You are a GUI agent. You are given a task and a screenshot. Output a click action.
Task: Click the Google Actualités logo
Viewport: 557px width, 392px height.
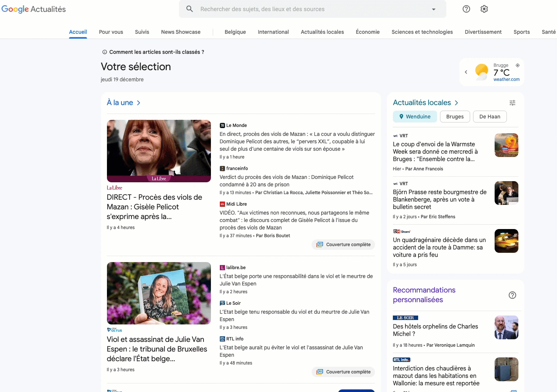[33, 9]
